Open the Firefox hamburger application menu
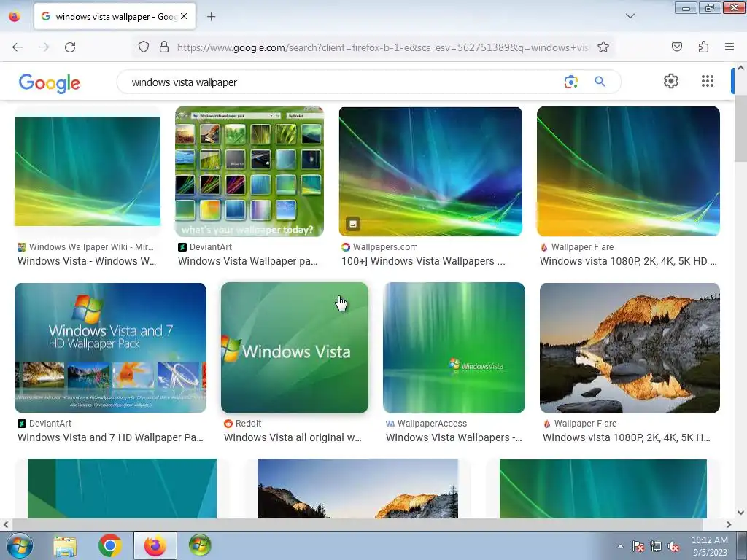 [x=729, y=47]
